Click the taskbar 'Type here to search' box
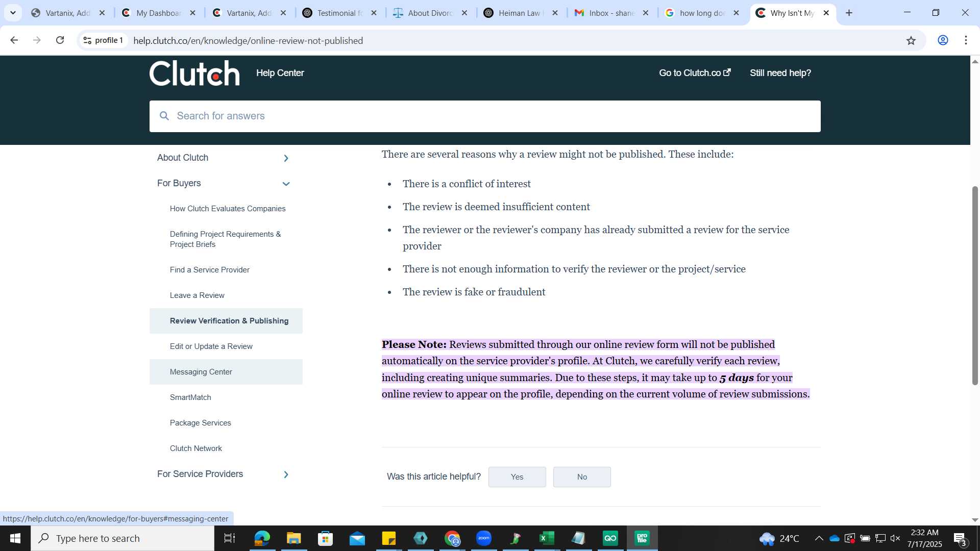Image resolution: width=980 pixels, height=551 pixels. click(122, 538)
